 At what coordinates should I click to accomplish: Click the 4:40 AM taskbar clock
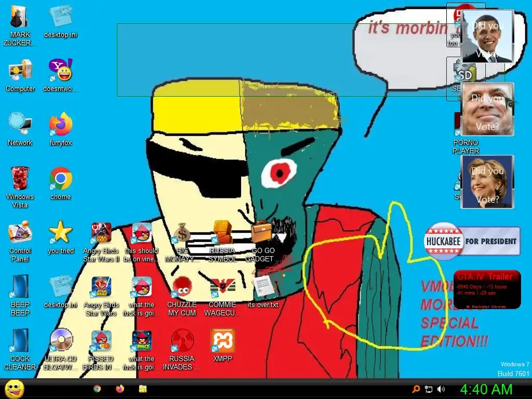pos(486,389)
